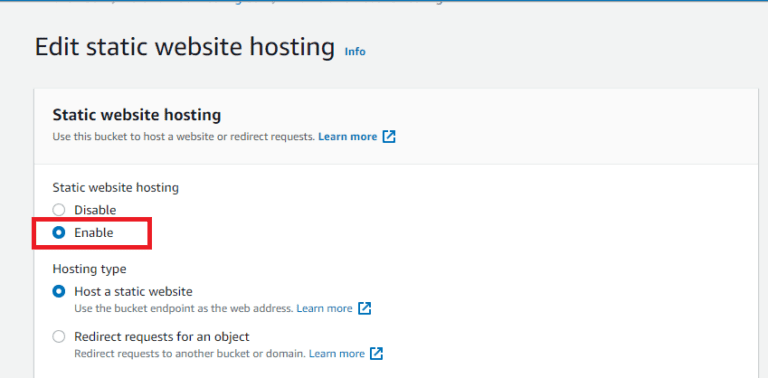768x378 pixels.
Task: Click 'Use this bucket to host a website' description
Action: pos(183,137)
